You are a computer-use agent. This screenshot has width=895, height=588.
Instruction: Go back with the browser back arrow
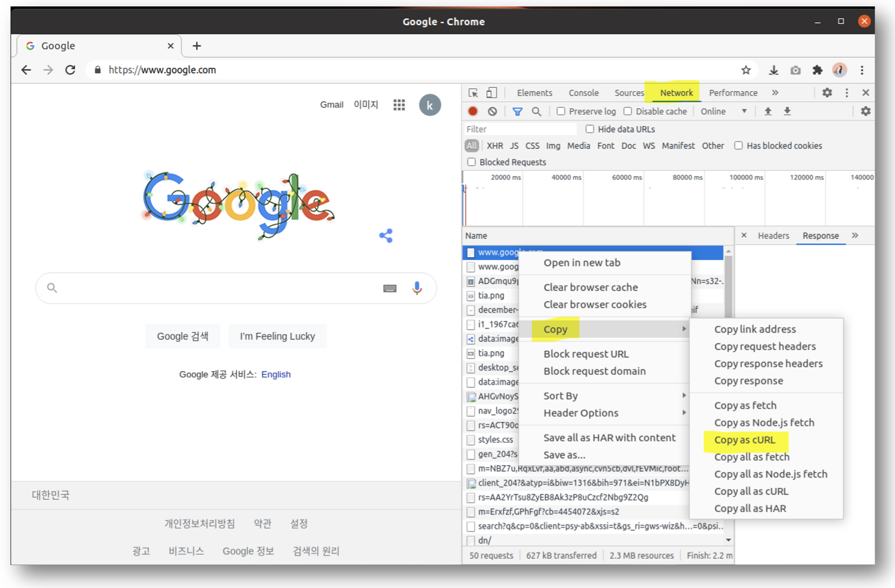(26, 70)
